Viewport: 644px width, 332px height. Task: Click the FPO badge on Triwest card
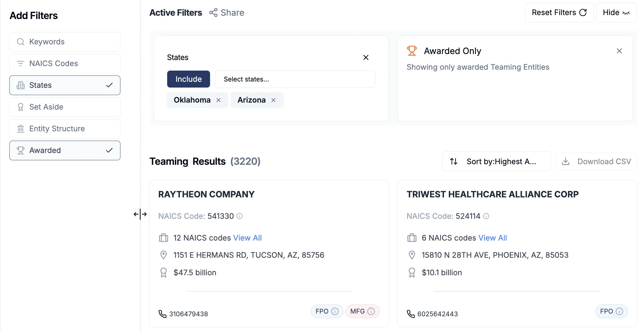tap(612, 311)
